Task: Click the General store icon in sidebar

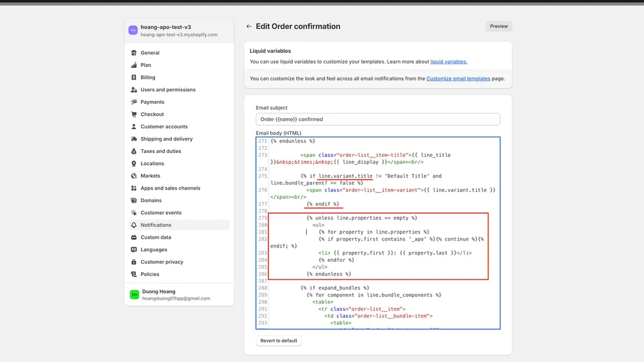Action: coord(134,53)
